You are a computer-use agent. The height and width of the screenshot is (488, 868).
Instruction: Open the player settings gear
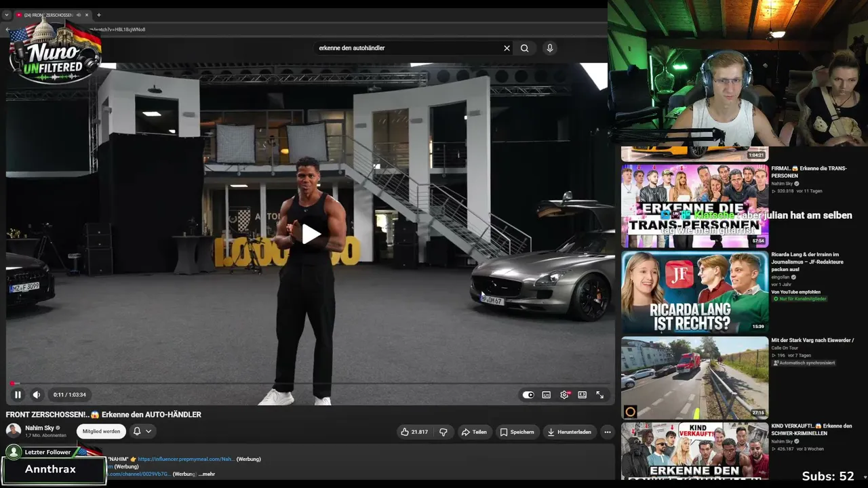pos(564,394)
